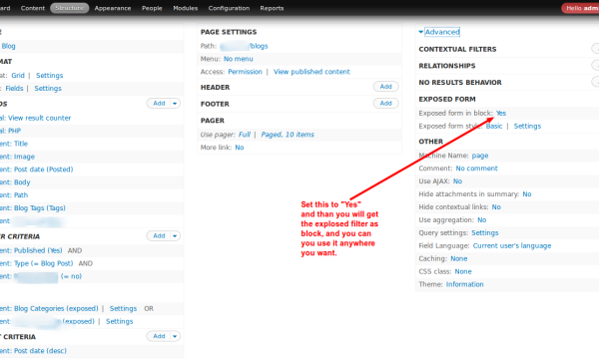
Task: Change Use aggregation No value
Action: (x=482, y=220)
